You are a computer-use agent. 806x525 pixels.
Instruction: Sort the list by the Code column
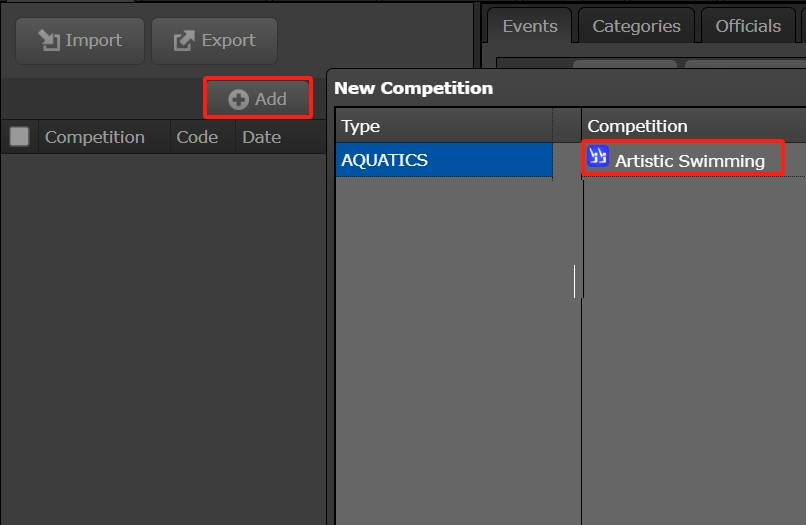197,137
